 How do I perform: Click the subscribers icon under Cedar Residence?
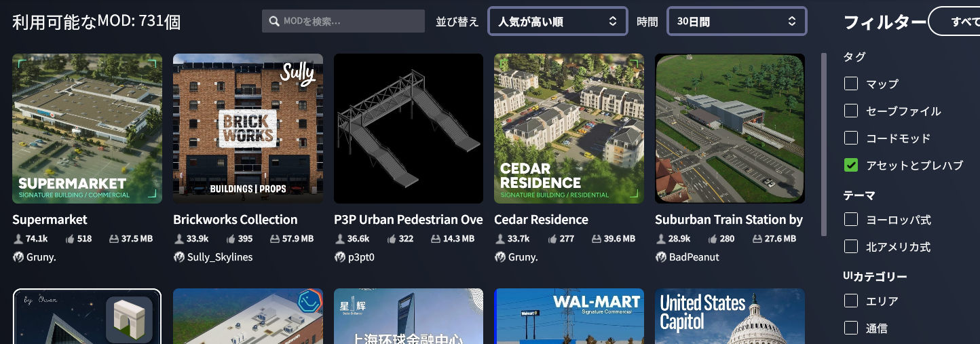point(500,239)
